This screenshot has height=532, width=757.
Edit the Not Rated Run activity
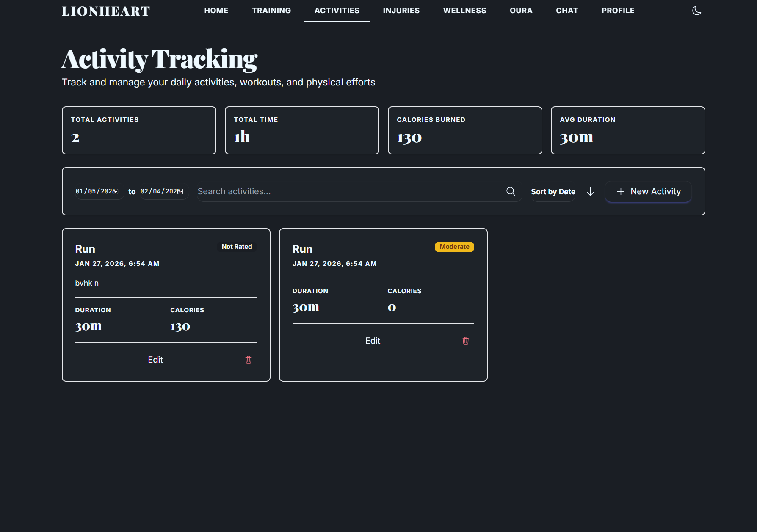pyautogui.click(x=155, y=360)
